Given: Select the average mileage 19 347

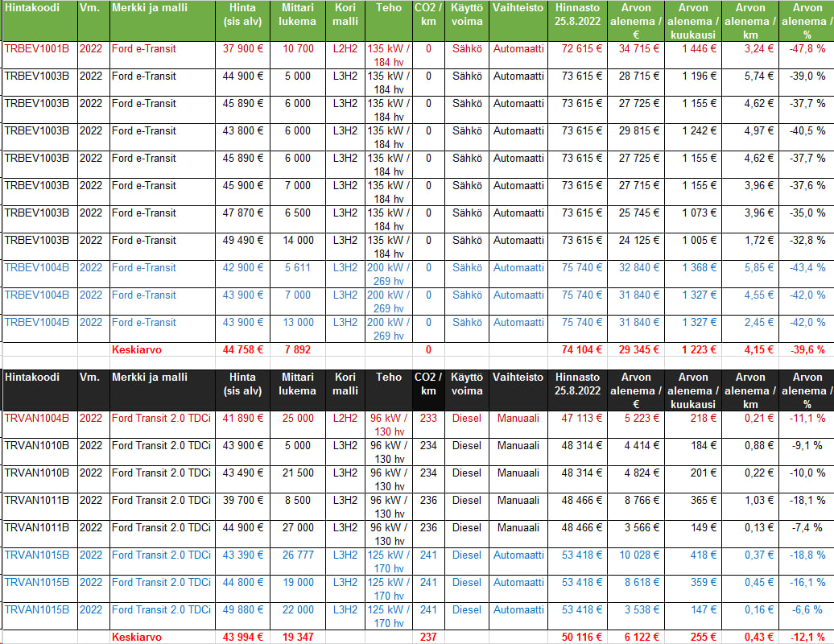Looking at the screenshot, I should (x=298, y=637).
